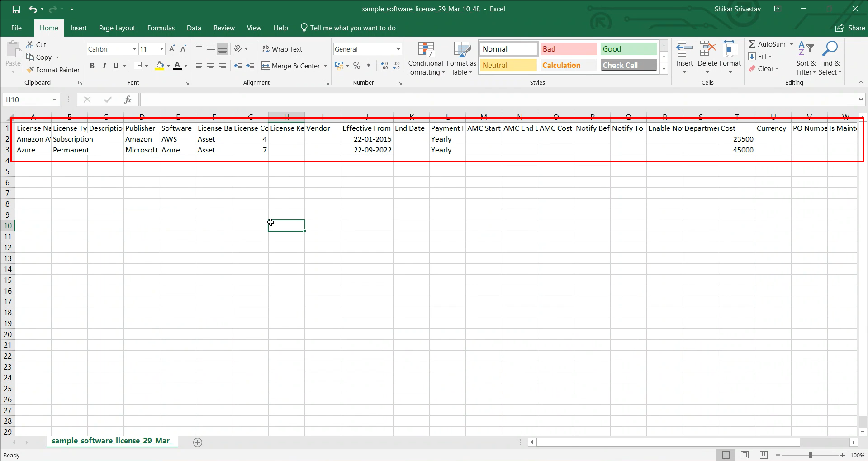Toggle Bold formatting
The image size is (868, 461).
(92, 66)
